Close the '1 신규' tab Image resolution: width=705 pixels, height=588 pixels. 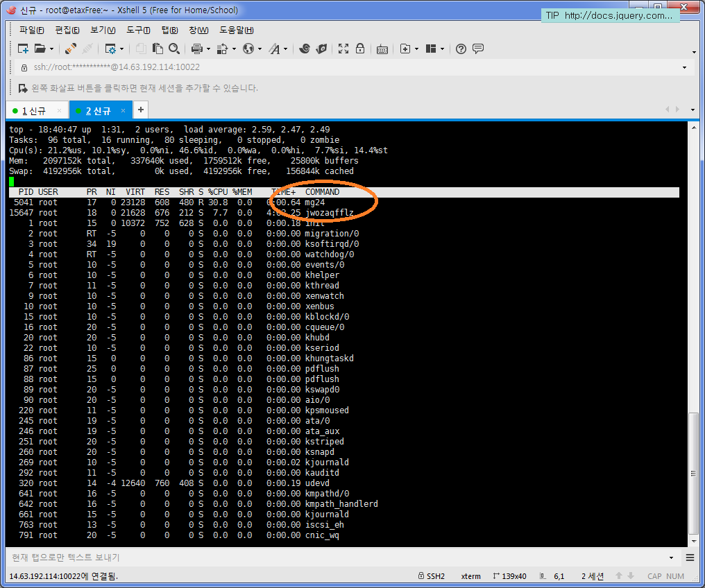(x=60, y=110)
